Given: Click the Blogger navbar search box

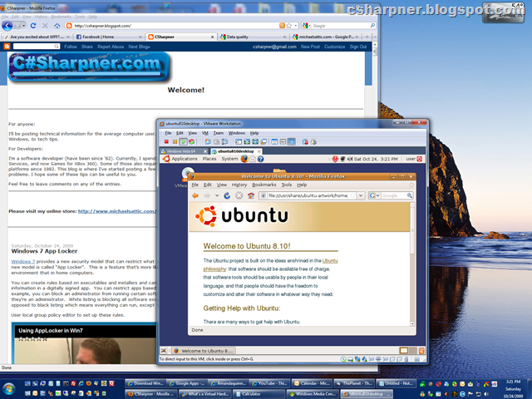Looking at the screenshot, I should (37, 47).
